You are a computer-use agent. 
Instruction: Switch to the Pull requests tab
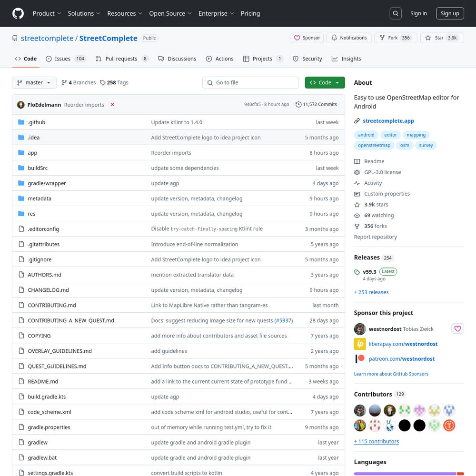[122, 59]
